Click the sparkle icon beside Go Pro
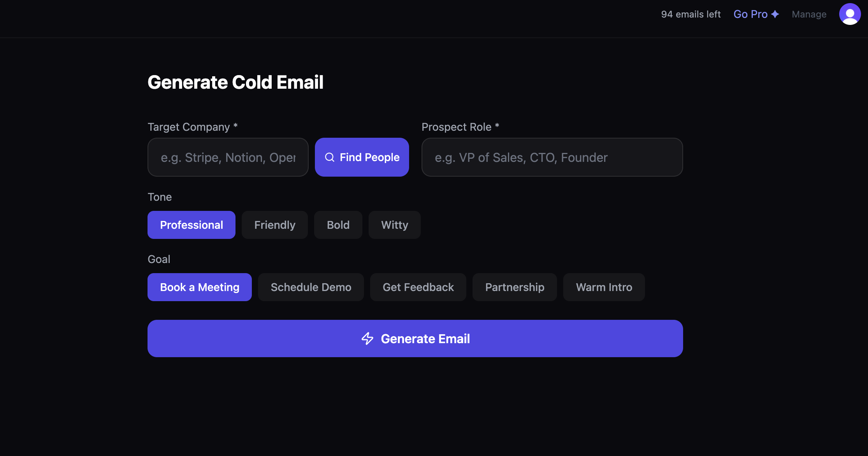The width and height of the screenshot is (868, 456). [x=775, y=14]
